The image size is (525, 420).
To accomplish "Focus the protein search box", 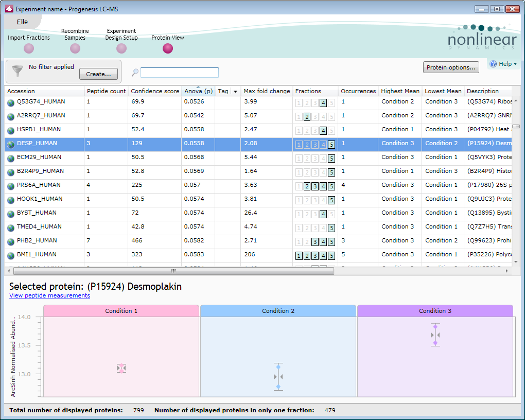I will pyautogui.click(x=180, y=73).
